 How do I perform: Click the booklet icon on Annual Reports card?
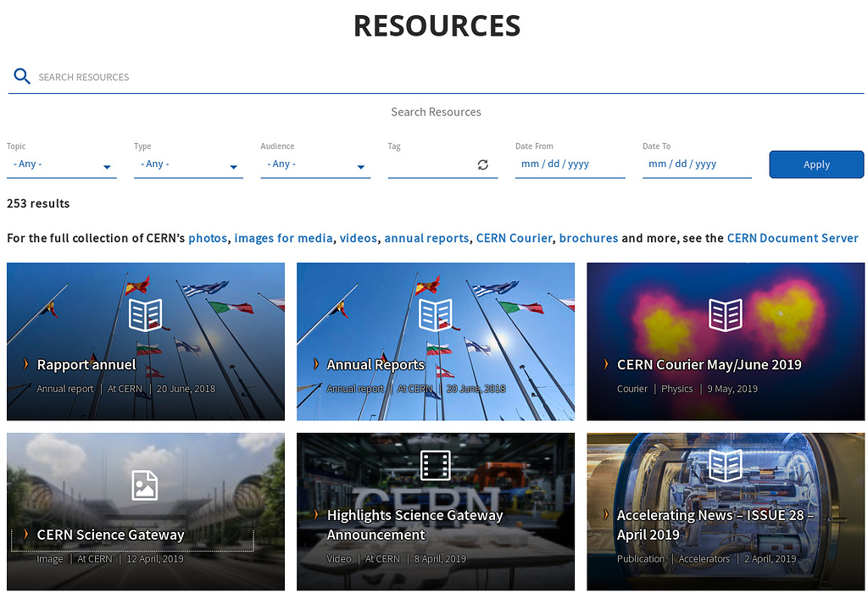point(436,313)
